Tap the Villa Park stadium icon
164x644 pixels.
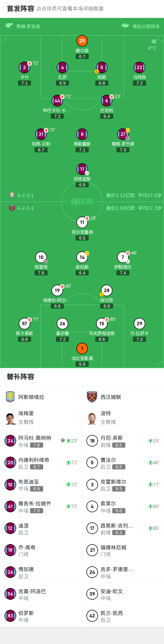tap(125, 26)
